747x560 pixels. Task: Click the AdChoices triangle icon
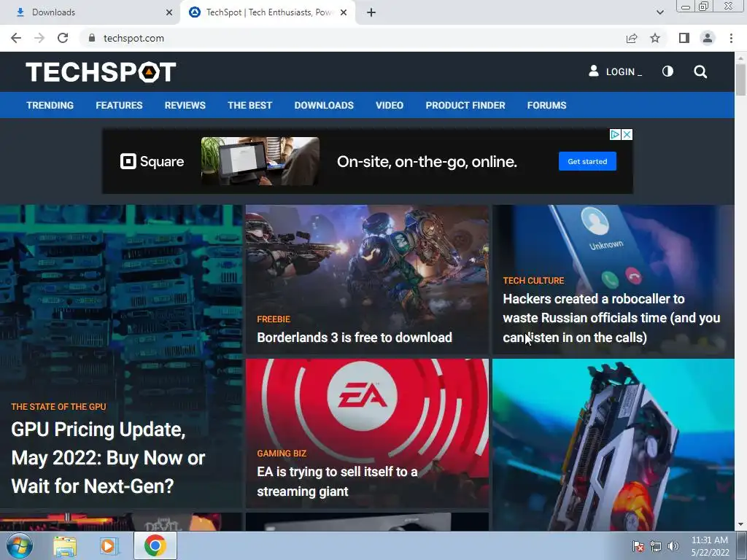pyautogui.click(x=615, y=135)
